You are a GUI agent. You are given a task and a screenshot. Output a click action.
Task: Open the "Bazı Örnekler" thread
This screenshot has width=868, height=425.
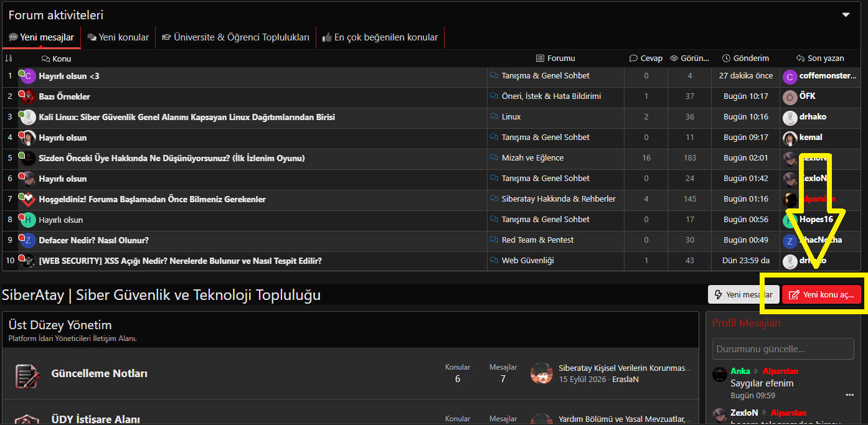(64, 96)
